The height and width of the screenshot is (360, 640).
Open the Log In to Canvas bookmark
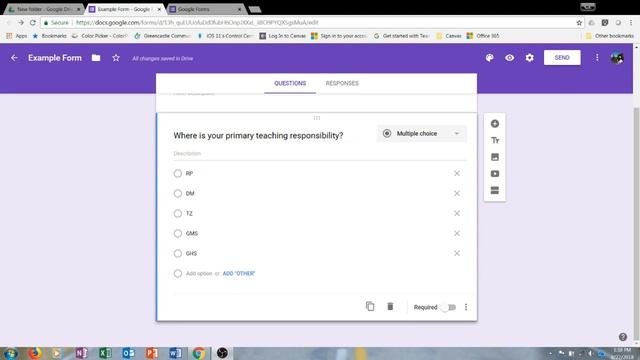point(282,36)
